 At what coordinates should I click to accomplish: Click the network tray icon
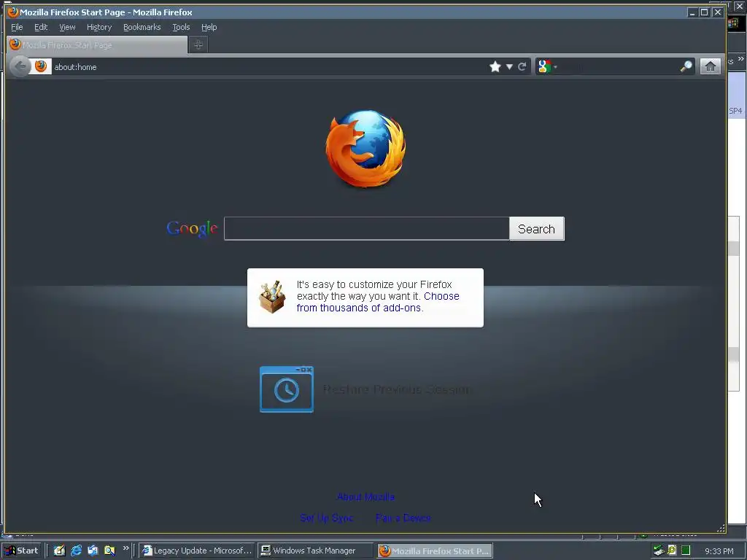pyautogui.click(x=659, y=551)
